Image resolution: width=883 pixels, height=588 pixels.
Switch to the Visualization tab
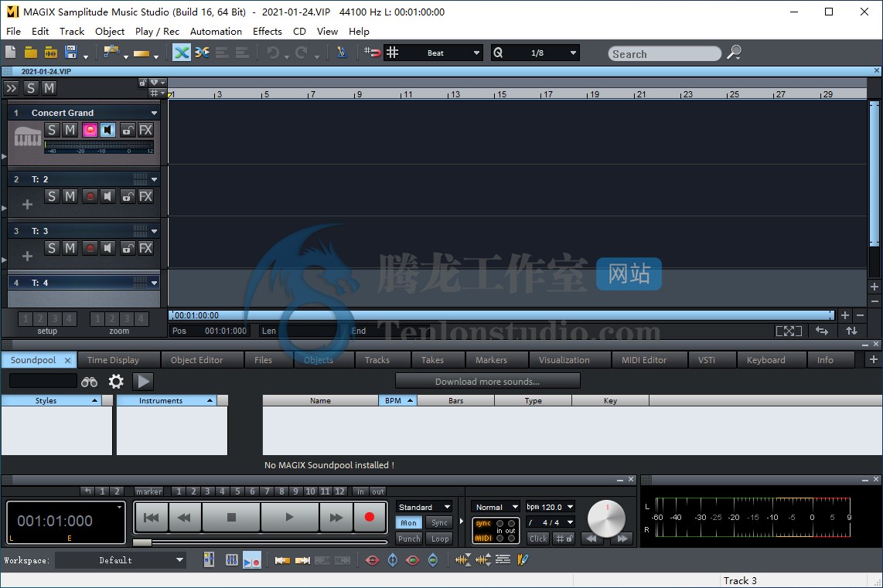click(x=569, y=360)
